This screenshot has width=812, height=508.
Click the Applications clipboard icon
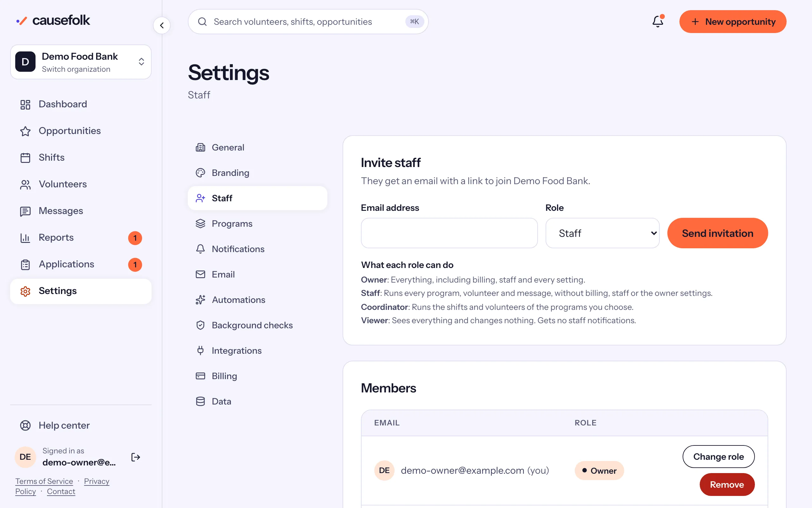[25, 264]
